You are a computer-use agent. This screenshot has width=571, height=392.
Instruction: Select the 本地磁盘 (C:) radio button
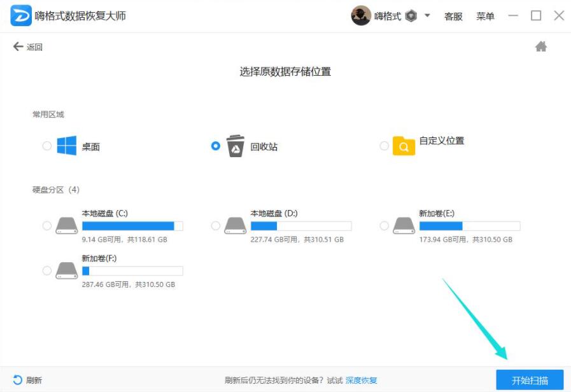pyautogui.click(x=47, y=226)
